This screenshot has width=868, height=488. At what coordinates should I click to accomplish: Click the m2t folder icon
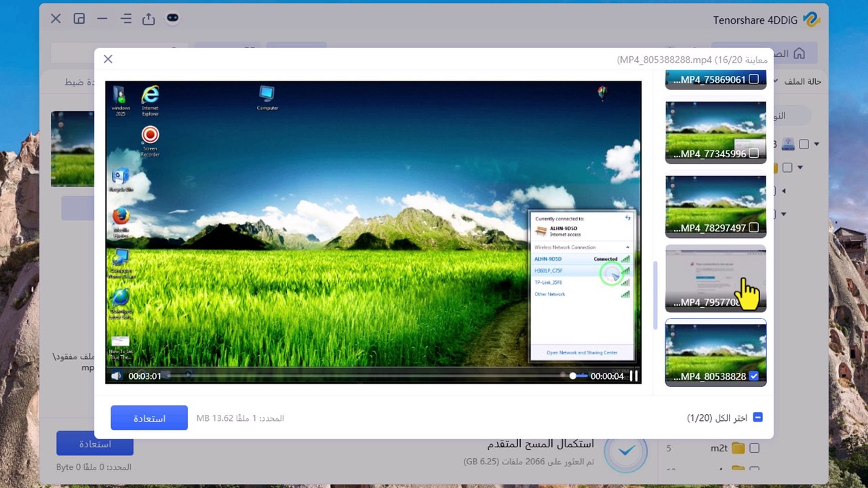tap(738, 448)
